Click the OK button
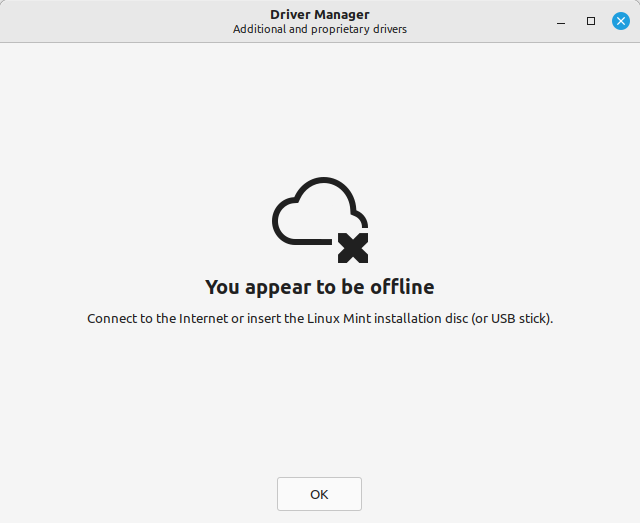This screenshot has width=640, height=523. coord(319,494)
